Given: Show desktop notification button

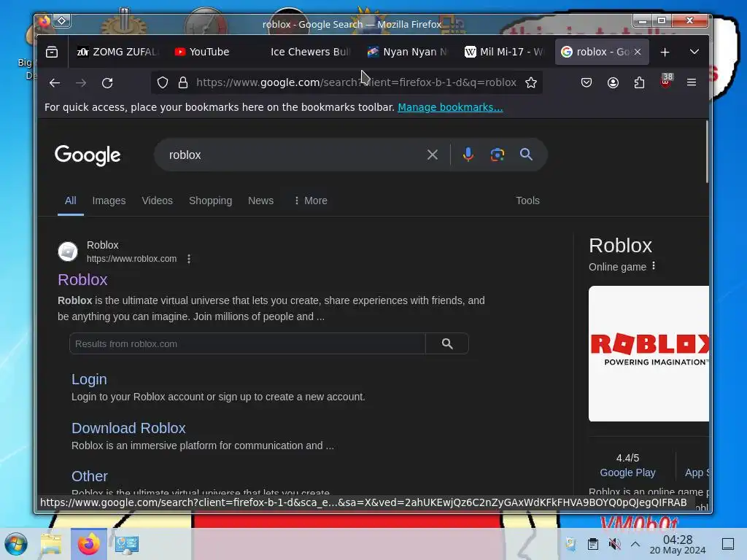Looking at the screenshot, I should (x=728, y=544).
